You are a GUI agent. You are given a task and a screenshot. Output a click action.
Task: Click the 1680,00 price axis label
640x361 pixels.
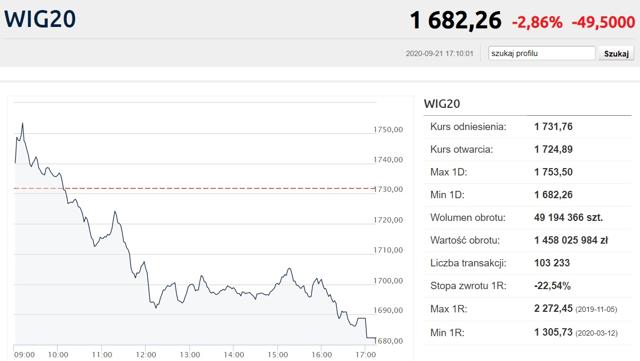[388, 341]
